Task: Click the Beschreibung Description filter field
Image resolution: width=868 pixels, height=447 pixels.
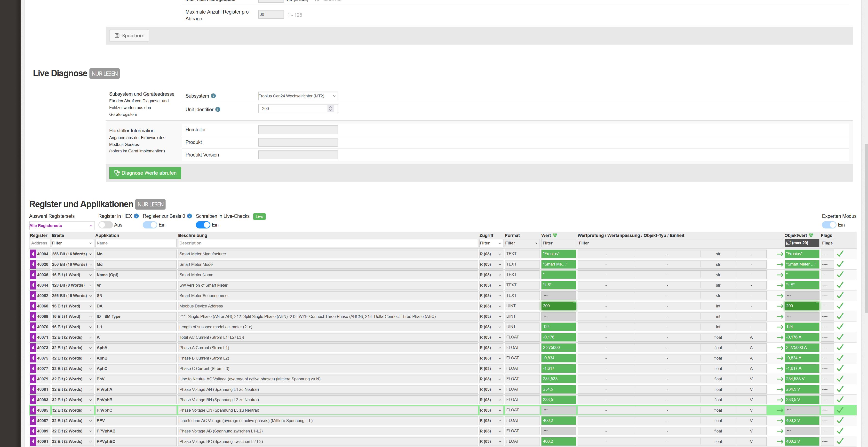Action: tap(327, 243)
